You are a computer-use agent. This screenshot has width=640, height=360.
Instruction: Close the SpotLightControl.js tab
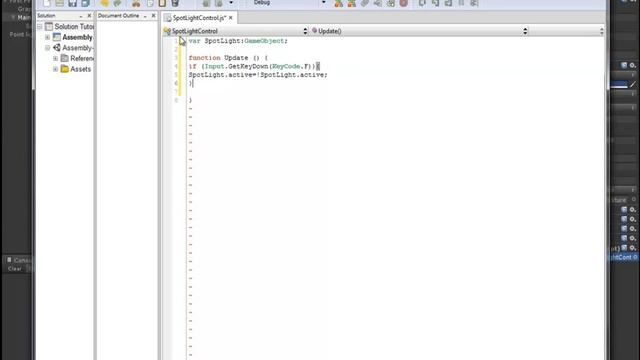tap(231, 18)
